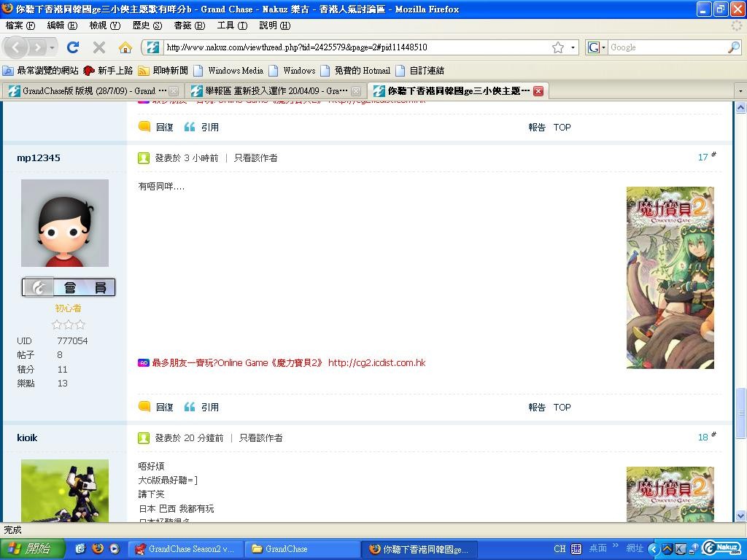Open the 書籤 (B) menu
Image resolution: width=747 pixels, height=560 pixels.
click(x=190, y=26)
